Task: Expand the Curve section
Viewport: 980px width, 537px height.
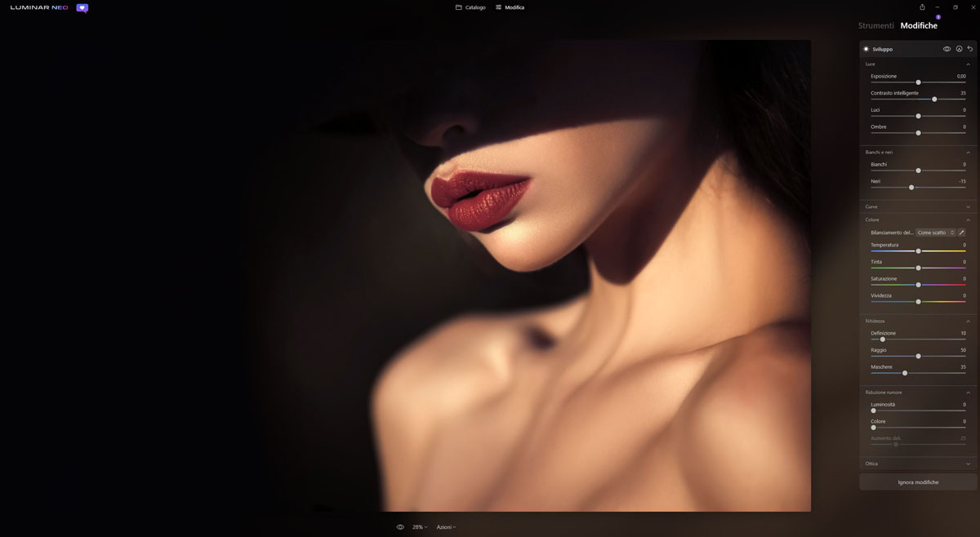Action: tap(969, 206)
